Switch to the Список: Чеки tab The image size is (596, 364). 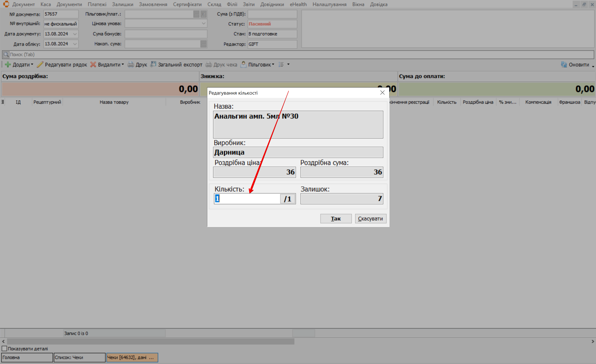click(x=79, y=357)
